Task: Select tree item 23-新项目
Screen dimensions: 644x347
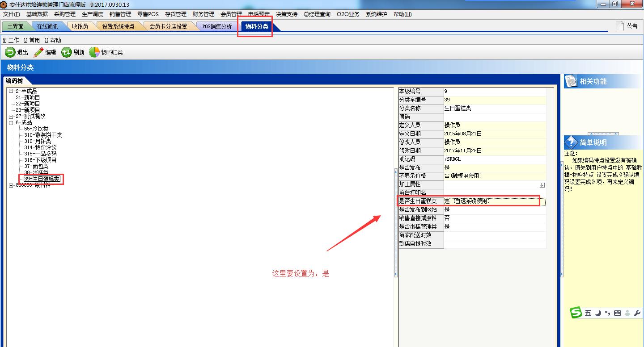Action: pos(28,110)
